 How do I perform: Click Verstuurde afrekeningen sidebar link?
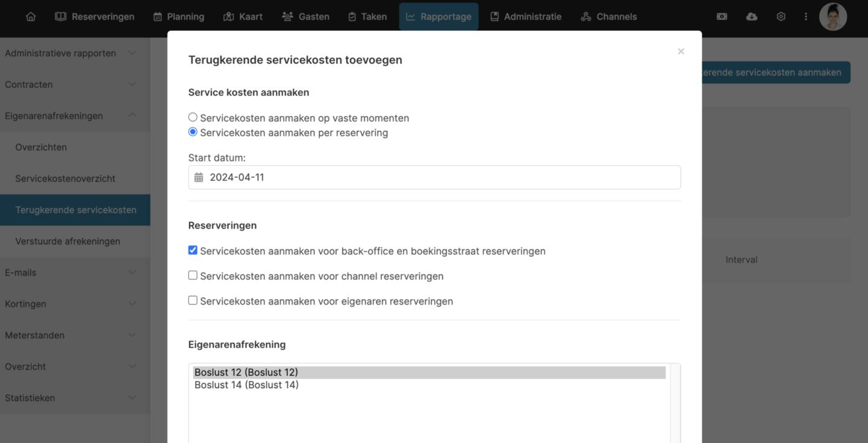[67, 241]
